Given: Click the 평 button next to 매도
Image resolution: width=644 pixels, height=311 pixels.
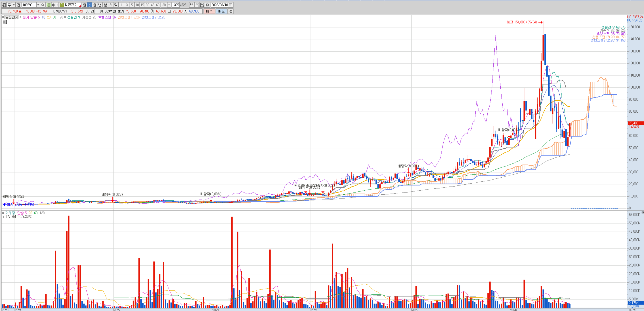Looking at the screenshot, I should [230, 11].
